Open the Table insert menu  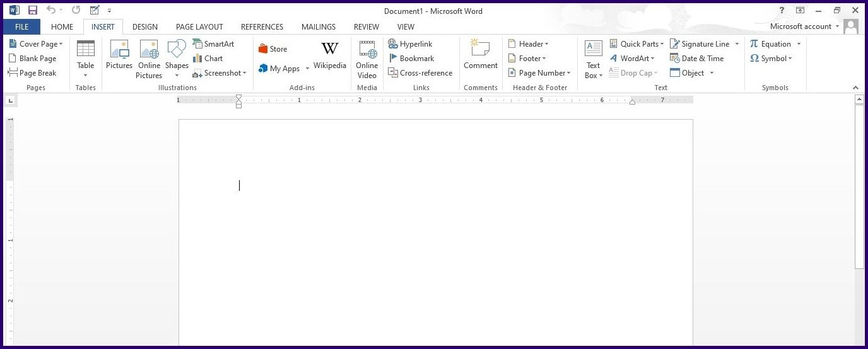point(86,59)
